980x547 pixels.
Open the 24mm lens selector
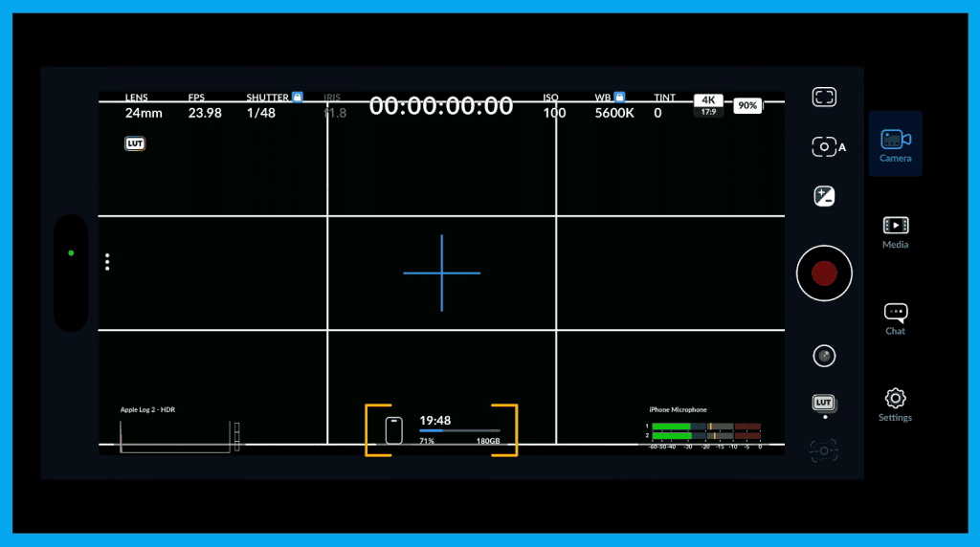(144, 112)
